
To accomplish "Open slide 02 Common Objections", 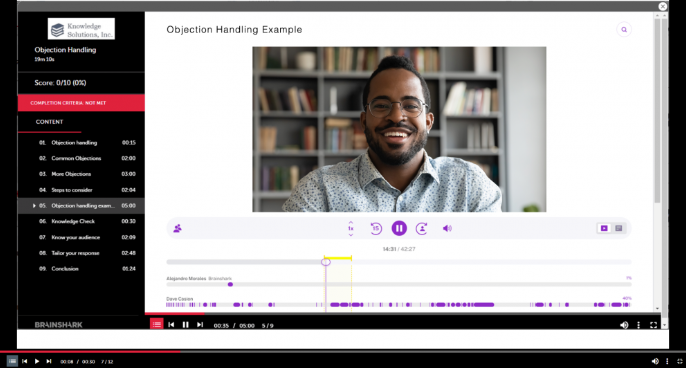I will [81, 158].
